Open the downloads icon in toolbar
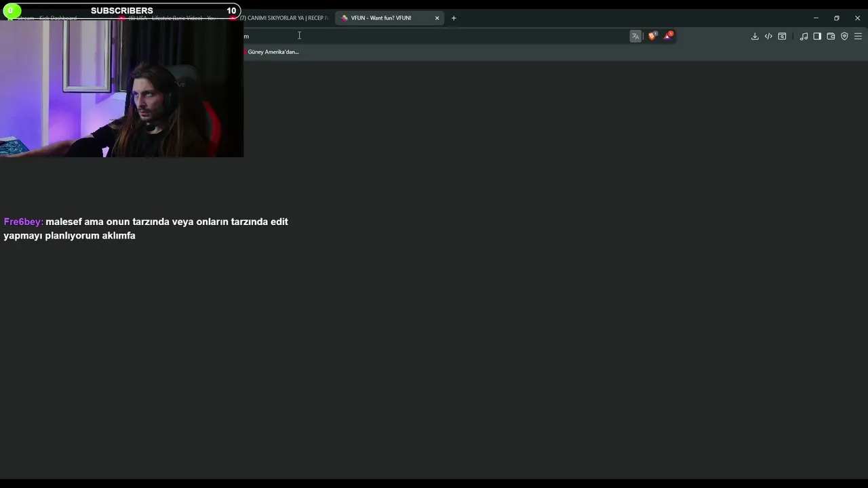 point(755,37)
